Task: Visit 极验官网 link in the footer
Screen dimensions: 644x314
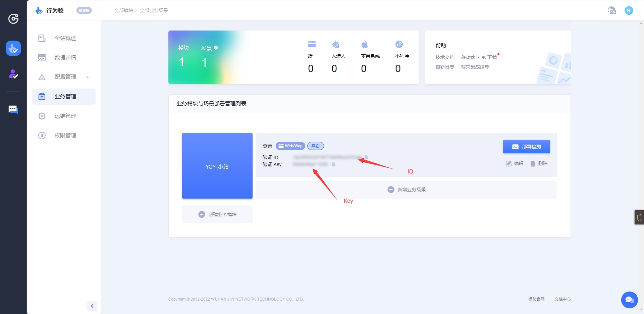Action: 537,299
